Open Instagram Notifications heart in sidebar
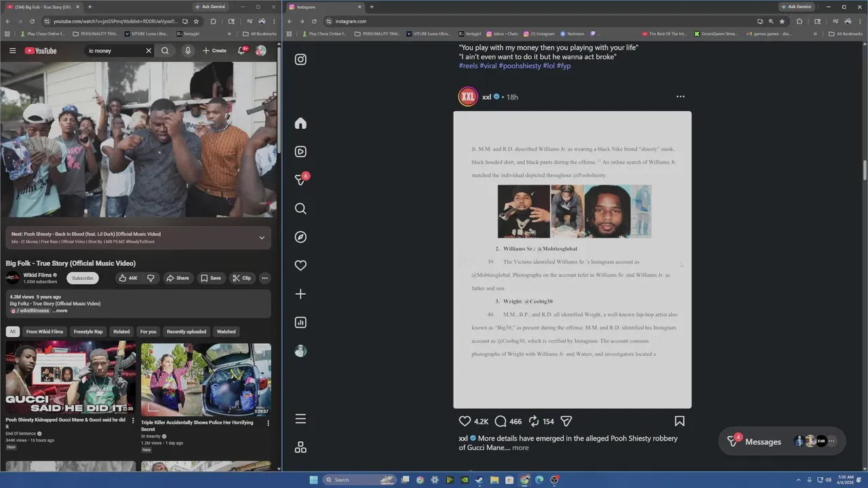The height and width of the screenshot is (488, 868). click(x=300, y=266)
